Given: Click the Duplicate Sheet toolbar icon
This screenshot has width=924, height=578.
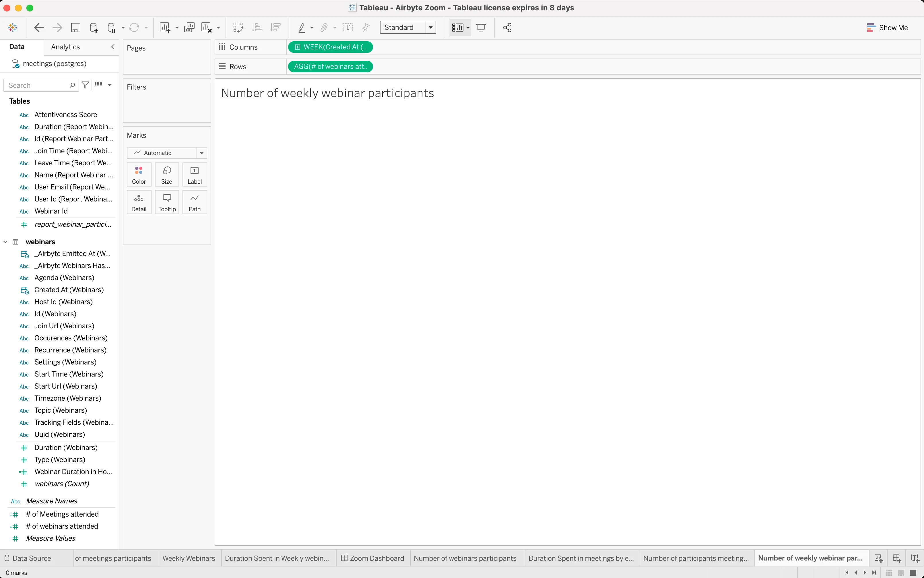Looking at the screenshot, I should point(189,28).
